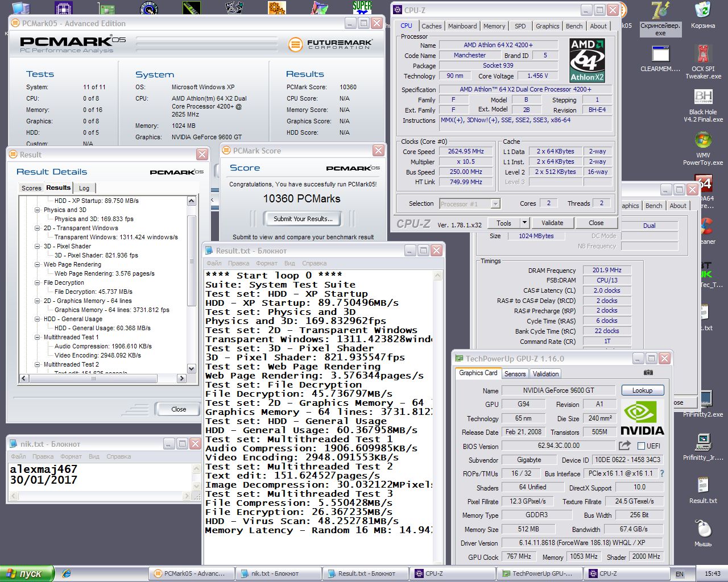Viewport: 728px width, 582px height.
Task: Click AMD Athlon 64 X2 logo
Action: [x=587, y=60]
